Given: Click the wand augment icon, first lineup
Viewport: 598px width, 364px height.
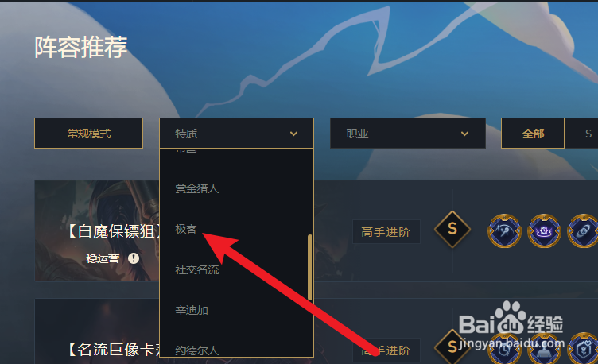Looking at the screenshot, I should tap(504, 230).
